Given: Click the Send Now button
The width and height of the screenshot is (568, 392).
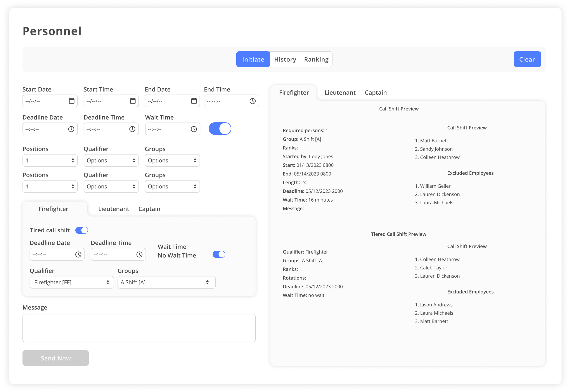Looking at the screenshot, I should [x=55, y=358].
